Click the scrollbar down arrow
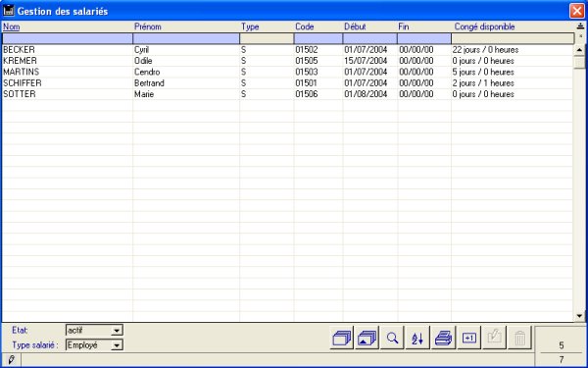Image resolution: width=588 pixels, height=368 pixels. tap(579, 316)
